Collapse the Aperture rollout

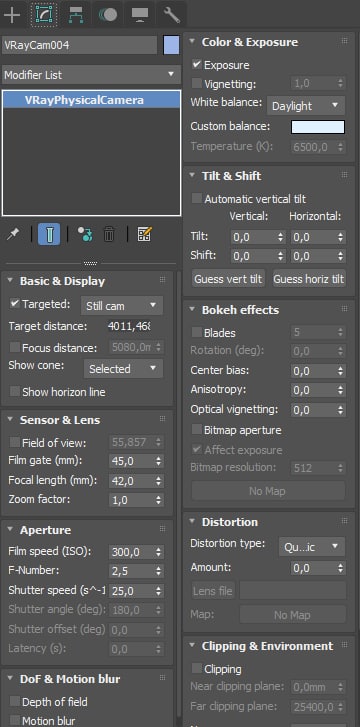click(x=10, y=530)
